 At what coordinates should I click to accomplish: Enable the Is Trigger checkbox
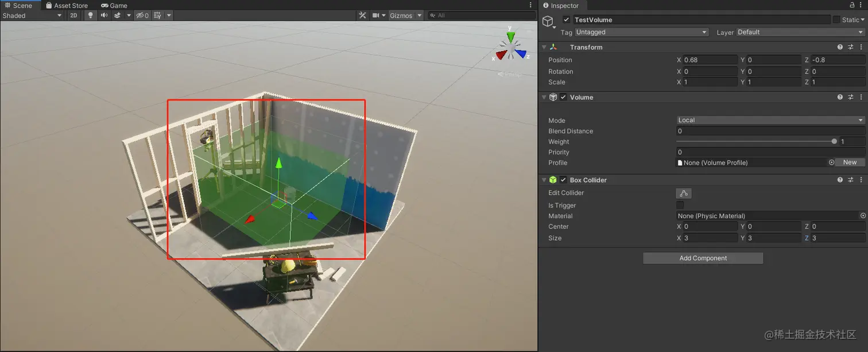click(680, 205)
